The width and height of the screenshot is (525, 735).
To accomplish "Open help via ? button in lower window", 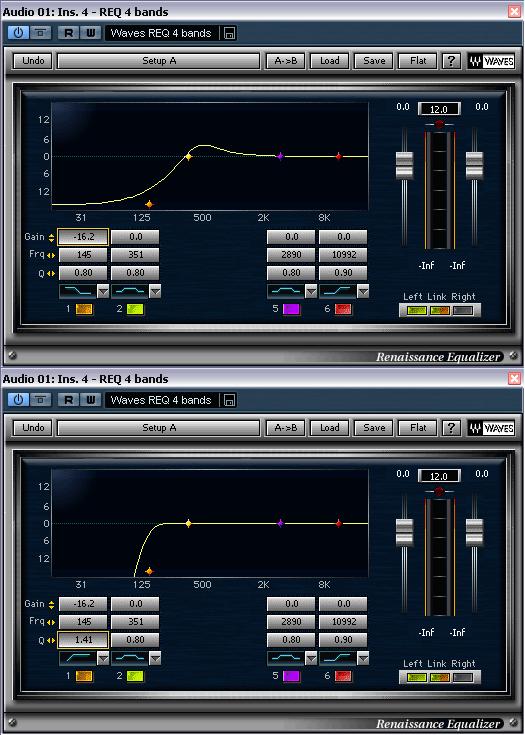I will tap(451, 428).
